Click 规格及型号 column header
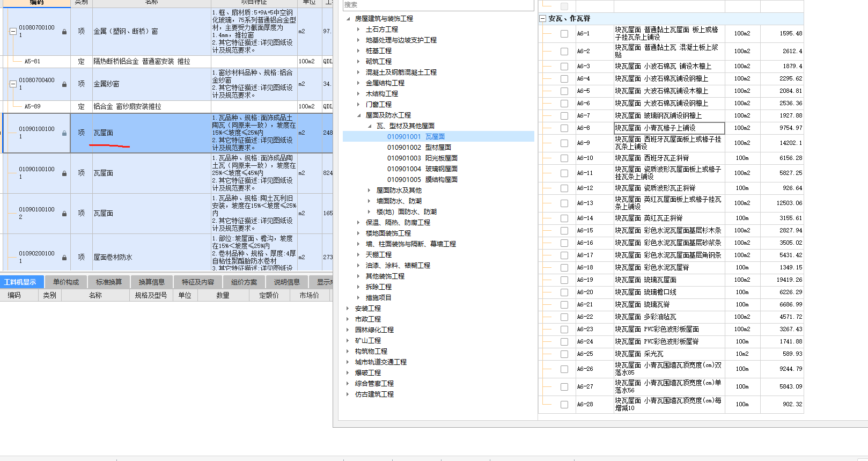Viewport: 868px width, 461px height. [x=151, y=295]
